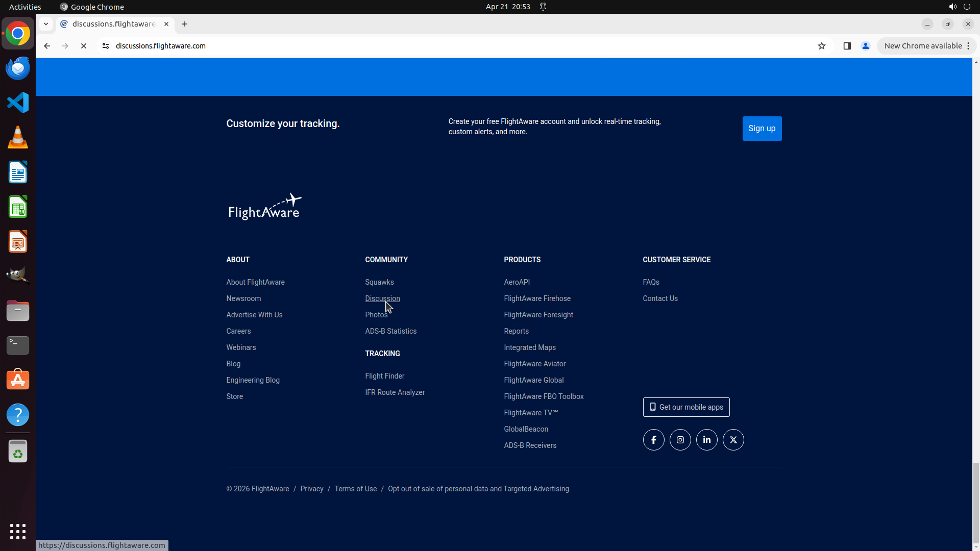Open the ADS-B Statistics link
The image size is (980, 551).
point(390,331)
